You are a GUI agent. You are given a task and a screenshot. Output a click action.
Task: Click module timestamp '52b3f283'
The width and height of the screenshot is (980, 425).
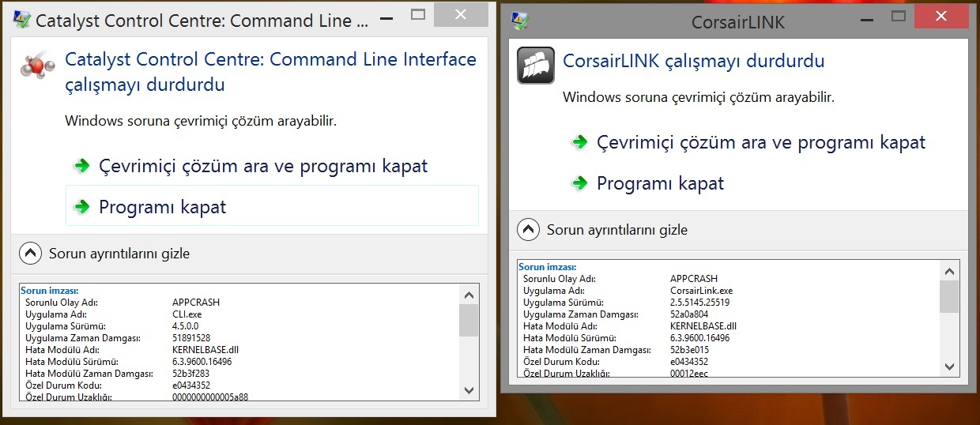(191, 373)
